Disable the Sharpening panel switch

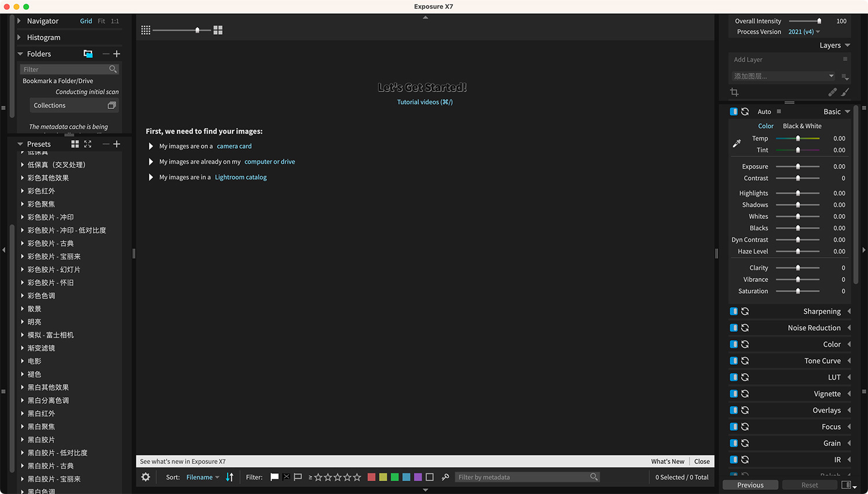(733, 311)
